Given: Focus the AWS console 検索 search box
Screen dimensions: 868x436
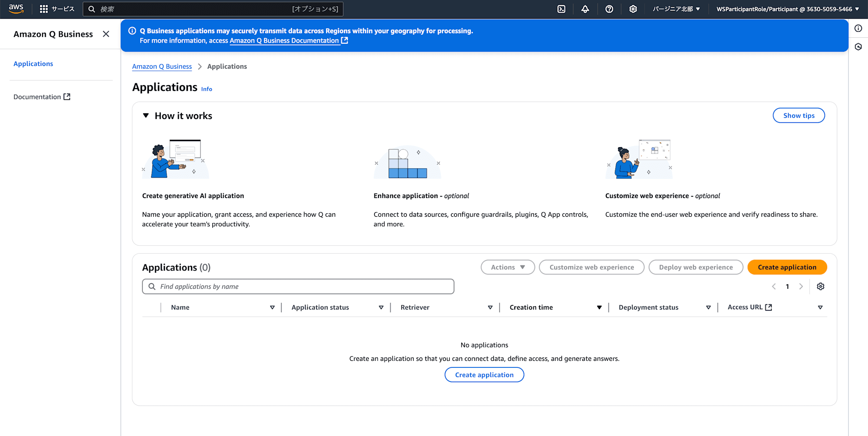Looking at the screenshot, I should click(213, 9).
